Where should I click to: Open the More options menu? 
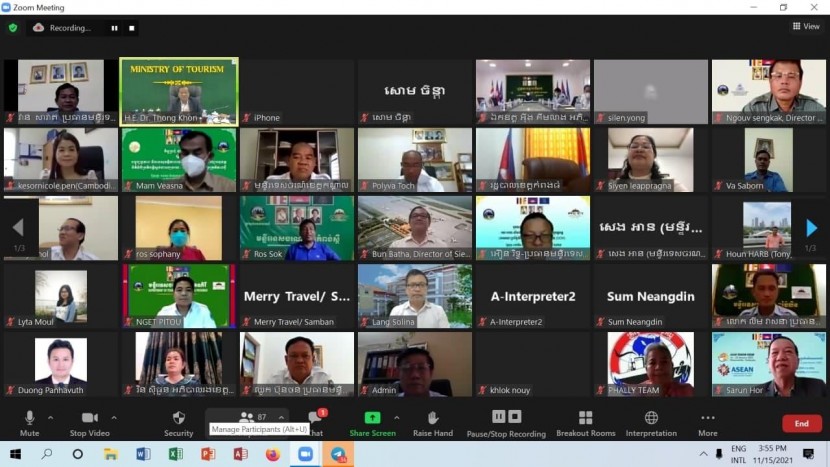pyautogui.click(x=708, y=421)
